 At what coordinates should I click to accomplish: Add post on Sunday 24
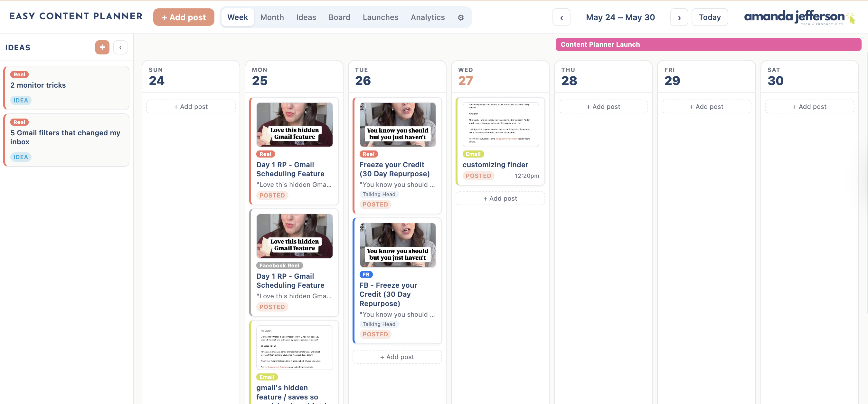[x=191, y=107]
